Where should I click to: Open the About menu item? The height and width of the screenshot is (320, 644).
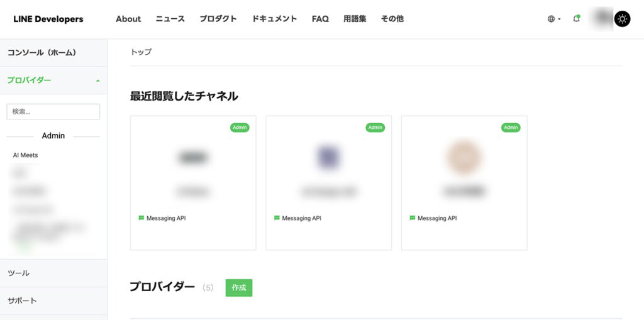click(128, 19)
